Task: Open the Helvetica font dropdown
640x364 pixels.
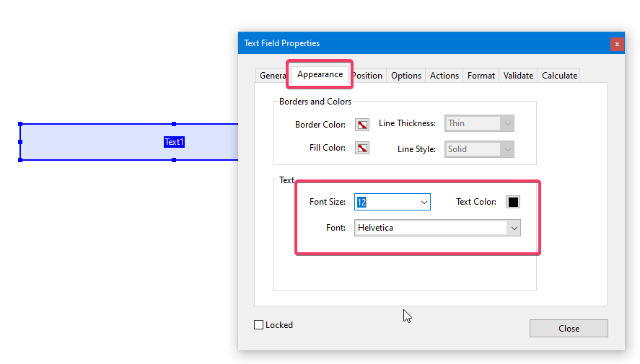Action: (437, 228)
